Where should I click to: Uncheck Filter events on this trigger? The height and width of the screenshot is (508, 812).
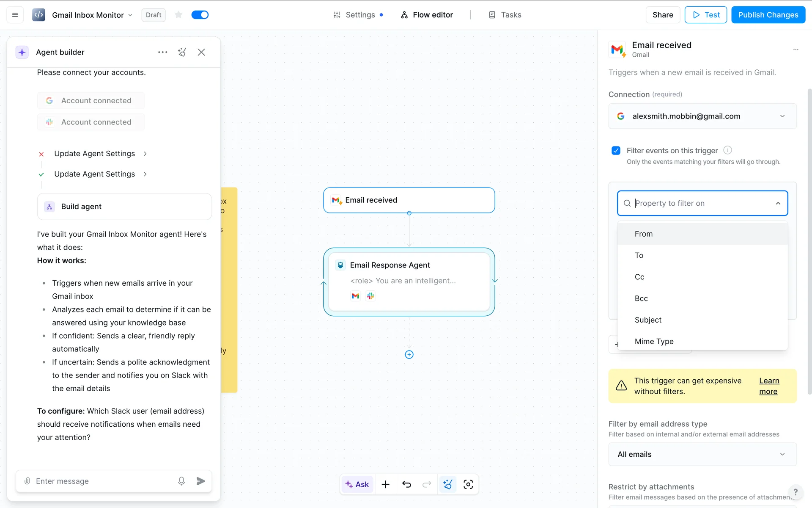pyautogui.click(x=616, y=150)
